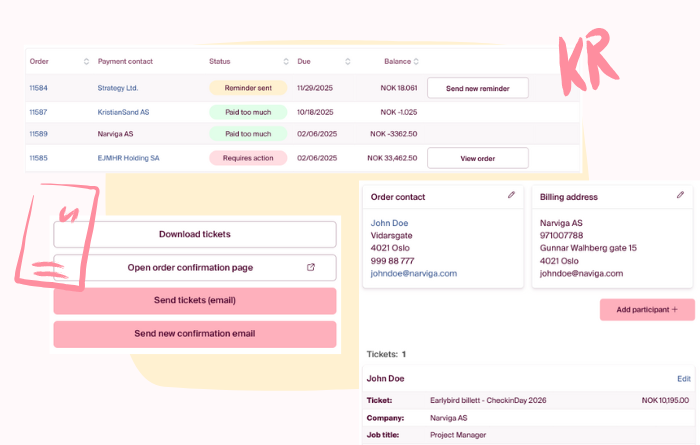Click the Download tickets button
The height and width of the screenshot is (445, 700).
(195, 234)
